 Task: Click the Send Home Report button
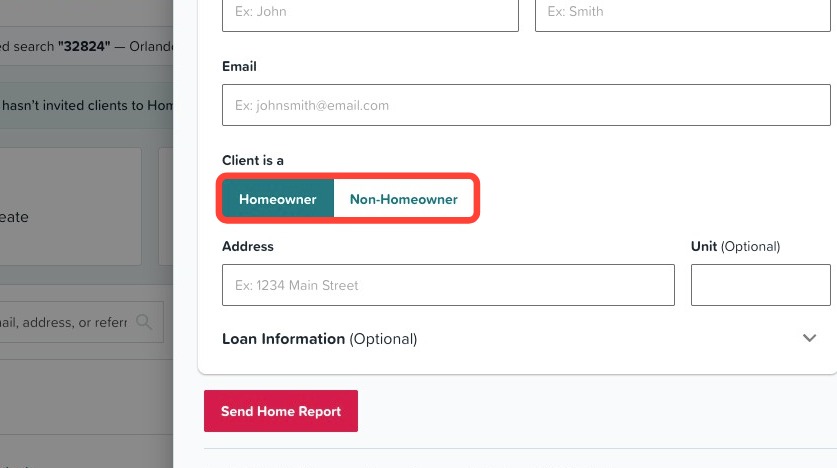coord(281,411)
